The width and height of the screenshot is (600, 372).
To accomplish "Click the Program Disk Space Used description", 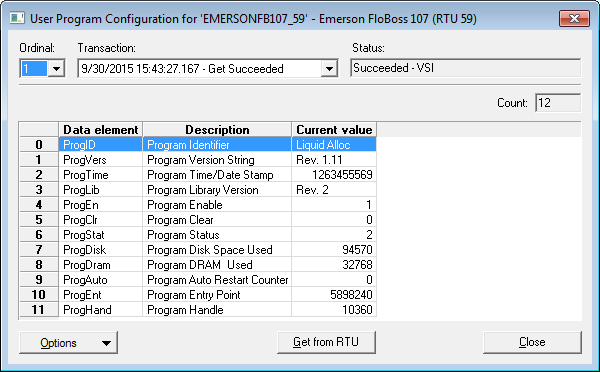I will click(217, 250).
